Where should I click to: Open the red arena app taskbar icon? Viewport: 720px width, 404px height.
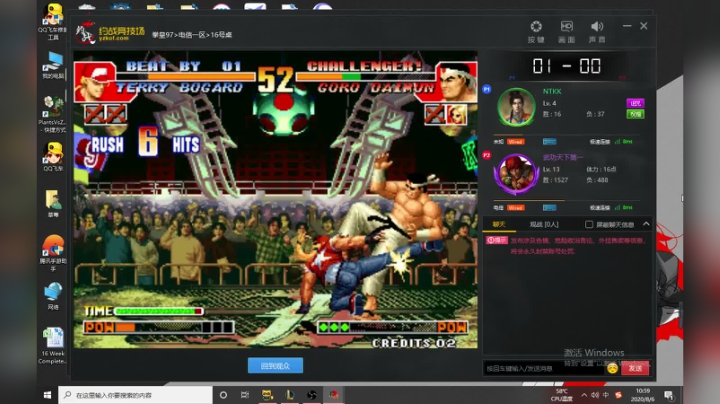334,395
